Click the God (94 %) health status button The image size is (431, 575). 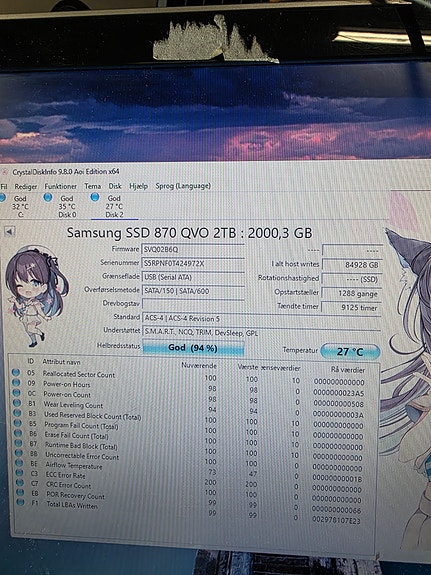(193, 348)
